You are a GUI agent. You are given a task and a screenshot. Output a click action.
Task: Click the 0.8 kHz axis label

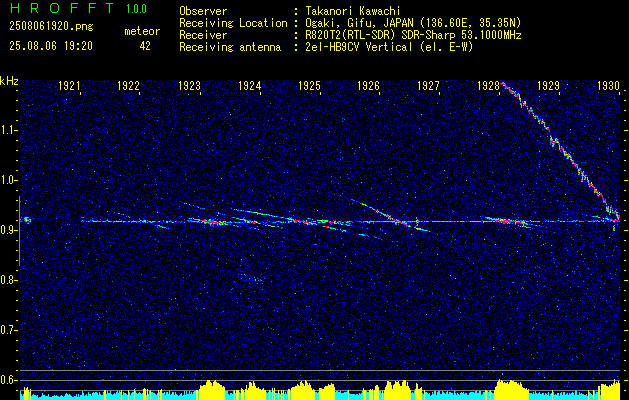(x=7, y=280)
